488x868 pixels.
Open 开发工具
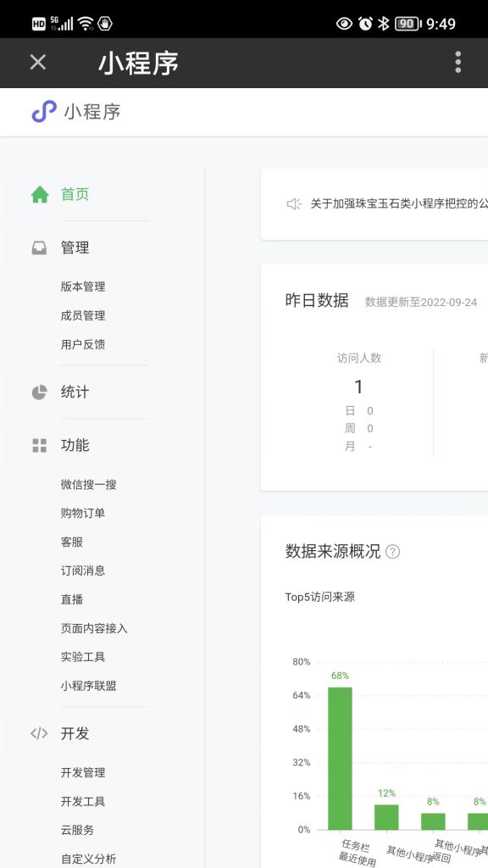pyautogui.click(x=83, y=801)
